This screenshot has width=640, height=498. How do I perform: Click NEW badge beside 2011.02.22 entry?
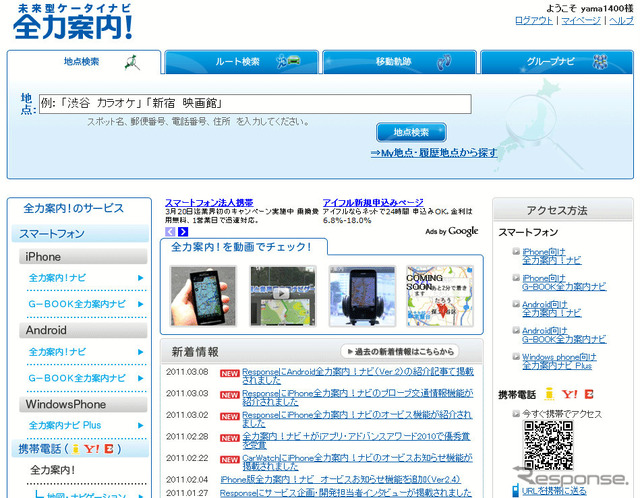230,460
